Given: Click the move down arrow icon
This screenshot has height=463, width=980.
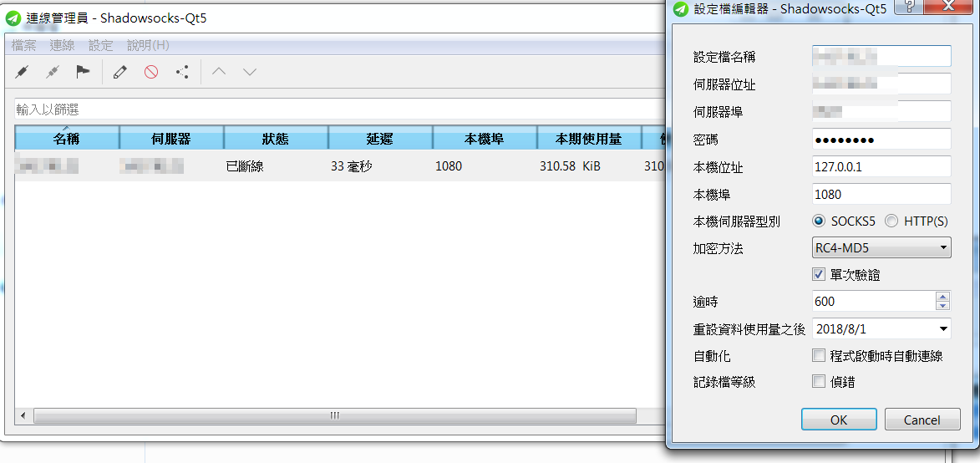Looking at the screenshot, I should click(250, 72).
